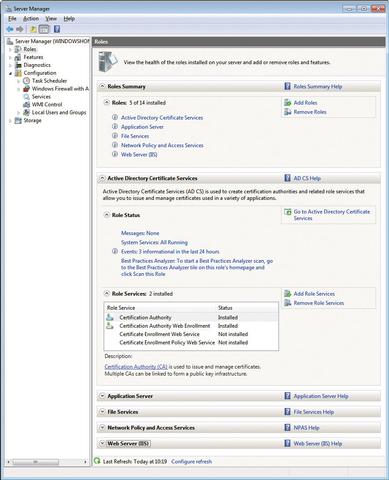The image size is (389, 480).
Task: Click the System Services: All Running link
Action: (x=154, y=242)
